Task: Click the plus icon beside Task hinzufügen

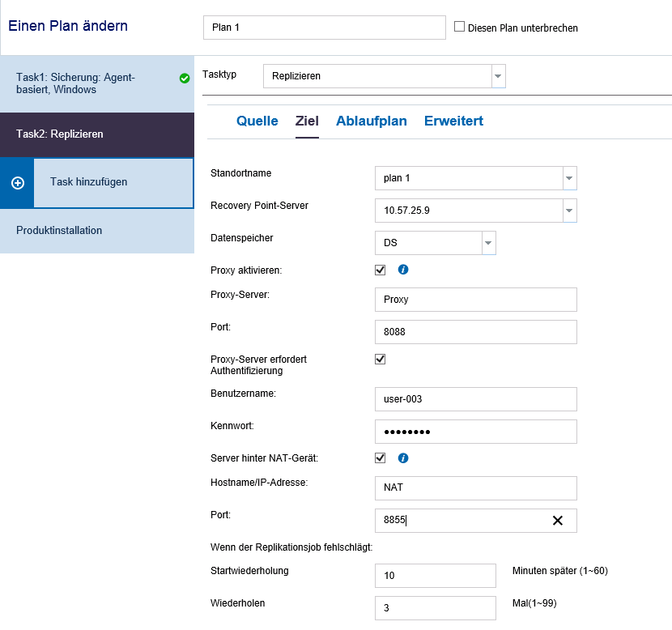Action: pos(18,183)
